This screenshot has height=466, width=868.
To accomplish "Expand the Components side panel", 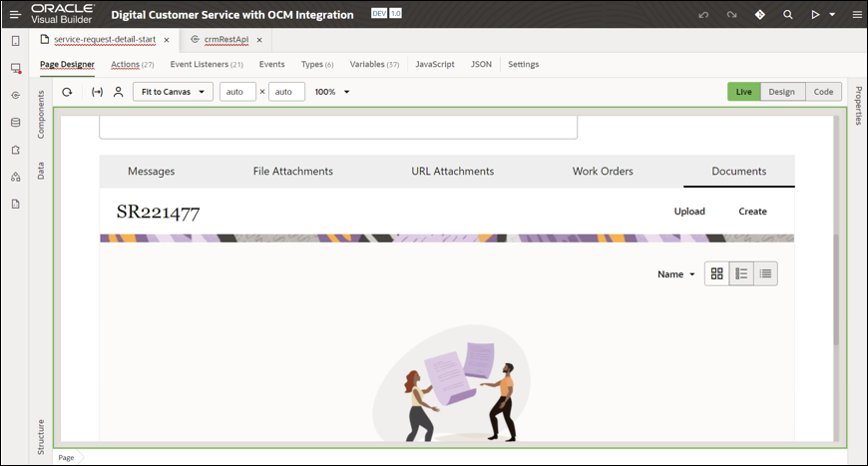I will pyautogui.click(x=41, y=115).
